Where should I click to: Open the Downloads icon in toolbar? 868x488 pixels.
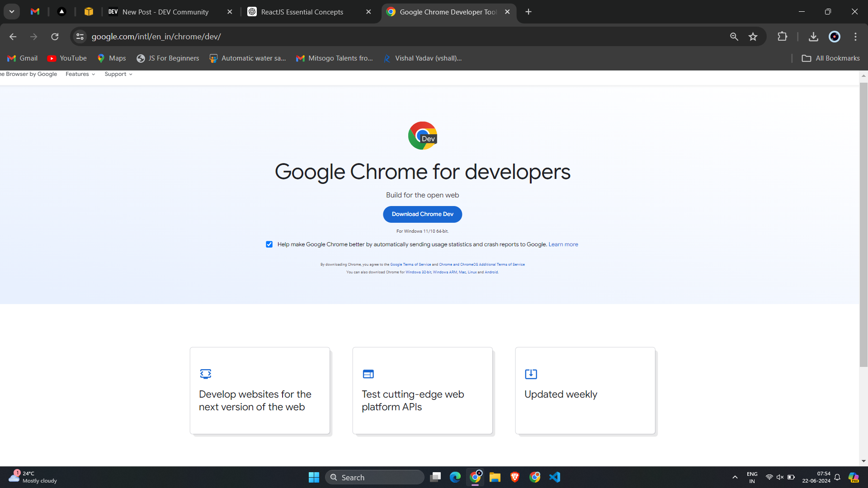coord(813,37)
